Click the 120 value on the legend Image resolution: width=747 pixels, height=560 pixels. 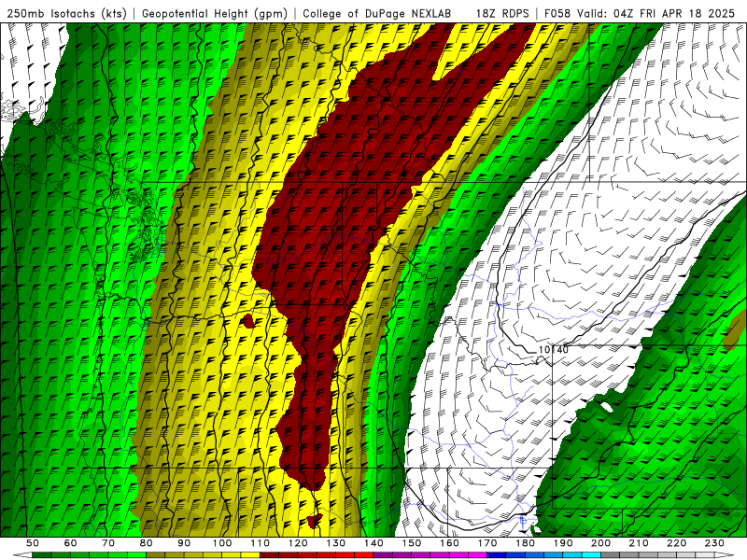tap(298, 543)
